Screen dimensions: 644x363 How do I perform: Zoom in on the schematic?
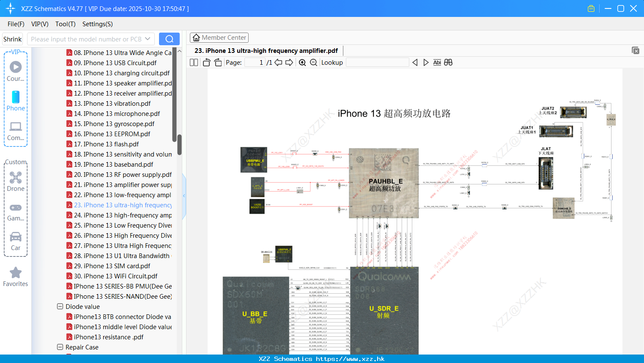click(302, 62)
